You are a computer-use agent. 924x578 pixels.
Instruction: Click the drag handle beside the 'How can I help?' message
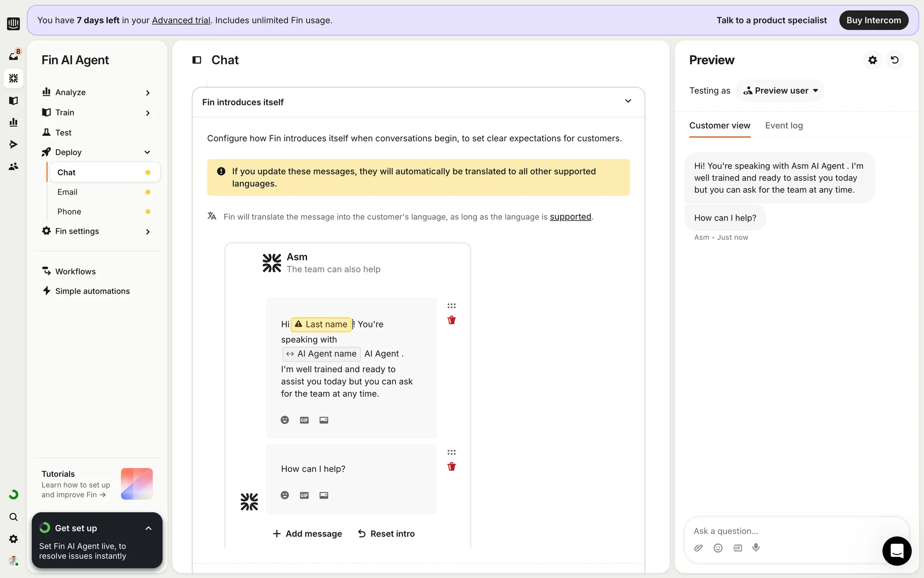coord(451,452)
